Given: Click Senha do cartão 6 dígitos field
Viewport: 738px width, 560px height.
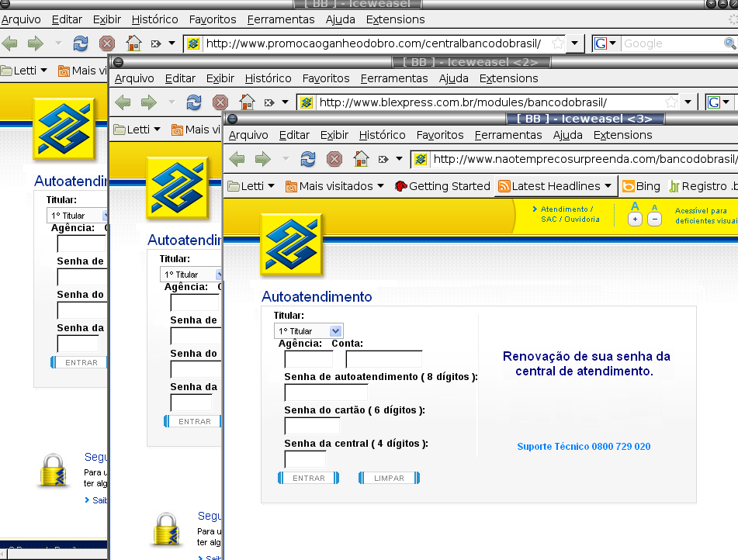Looking at the screenshot, I should (x=312, y=426).
